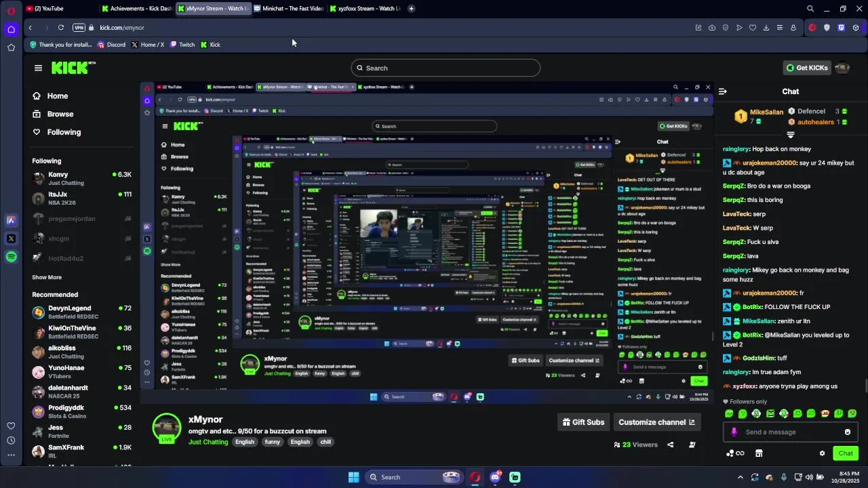Open DevynLegend in Recommended list
The image size is (868, 488).
(81, 312)
